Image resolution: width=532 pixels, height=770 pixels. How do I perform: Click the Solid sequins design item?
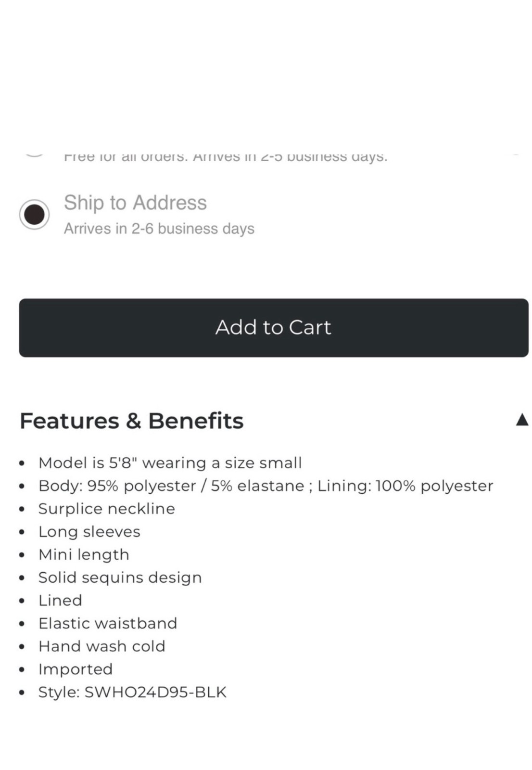(x=120, y=577)
